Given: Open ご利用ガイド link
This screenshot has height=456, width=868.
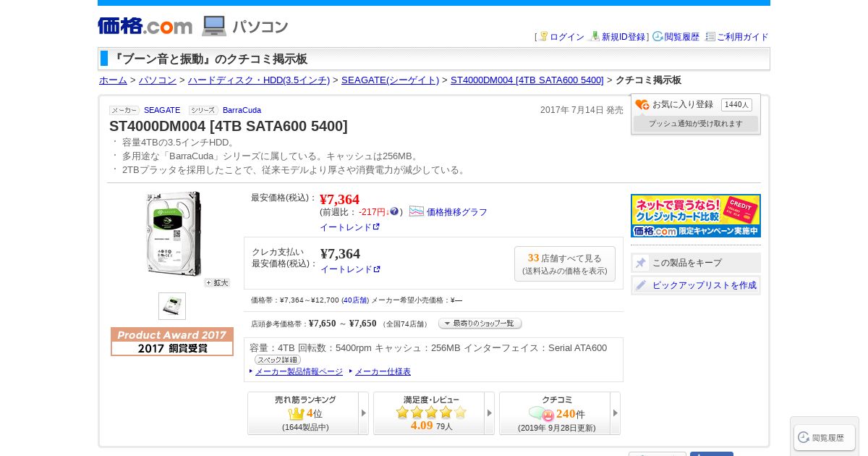Looking at the screenshot, I should click(x=742, y=37).
